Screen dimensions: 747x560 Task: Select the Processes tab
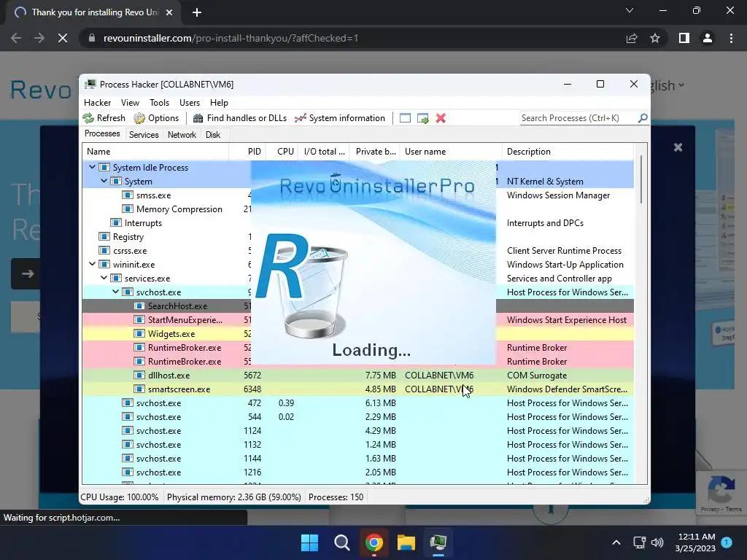coord(102,134)
